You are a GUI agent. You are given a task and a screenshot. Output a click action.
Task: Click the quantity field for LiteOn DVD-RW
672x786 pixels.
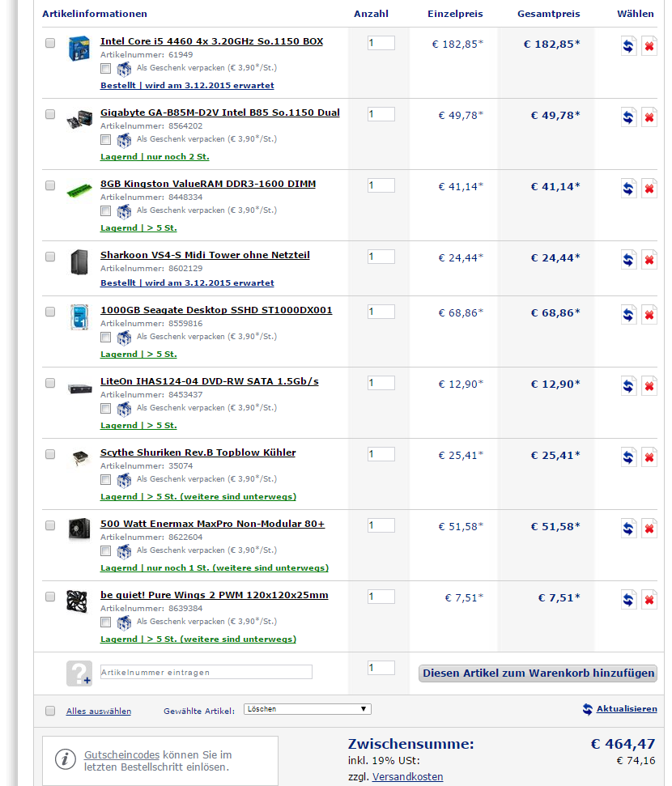click(x=381, y=383)
